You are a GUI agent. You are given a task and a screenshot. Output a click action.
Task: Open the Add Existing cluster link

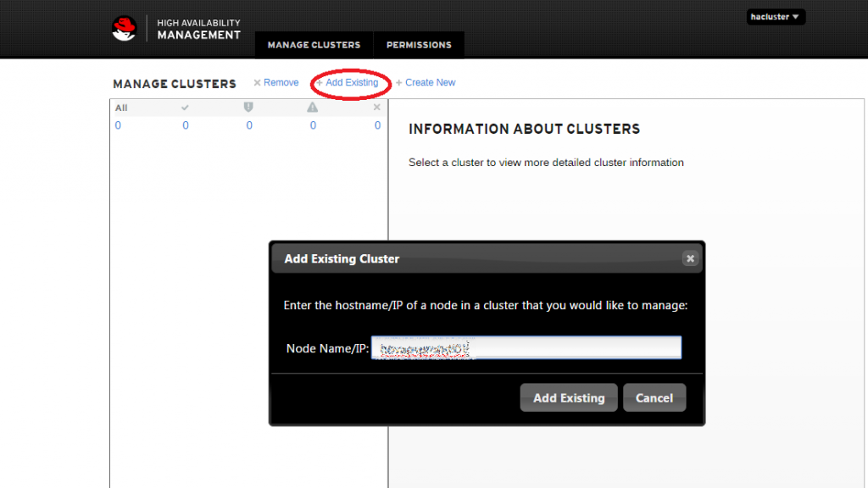click(x=352, y=82)
